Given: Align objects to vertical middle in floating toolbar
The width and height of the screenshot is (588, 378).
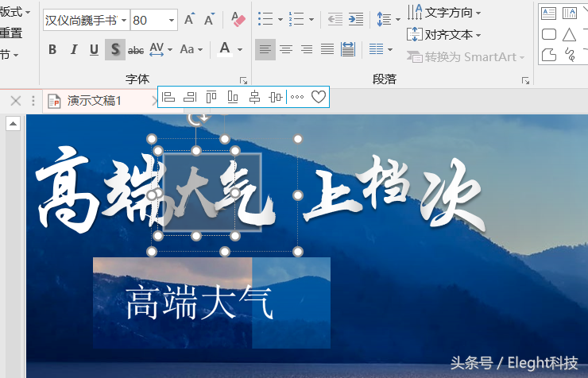Looking at the screenshot, I should [x=276, y=98].
